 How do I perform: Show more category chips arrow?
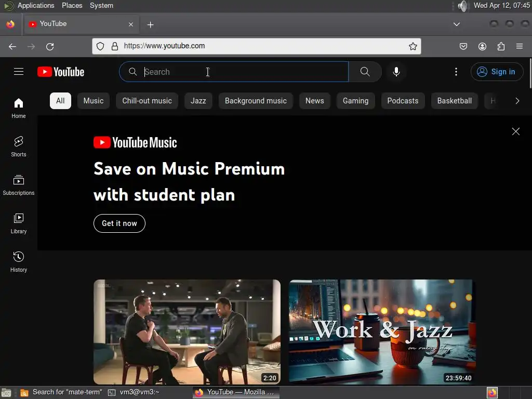517,101
